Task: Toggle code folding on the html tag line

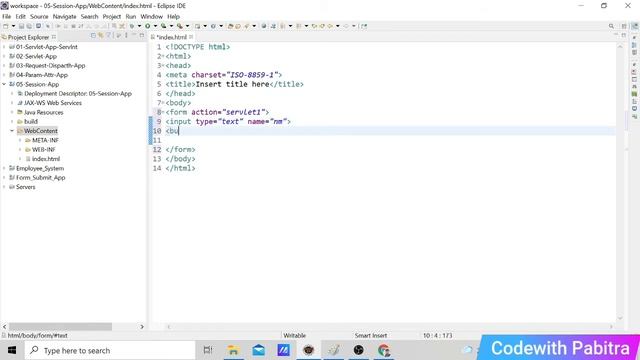Action: (163, 56)
